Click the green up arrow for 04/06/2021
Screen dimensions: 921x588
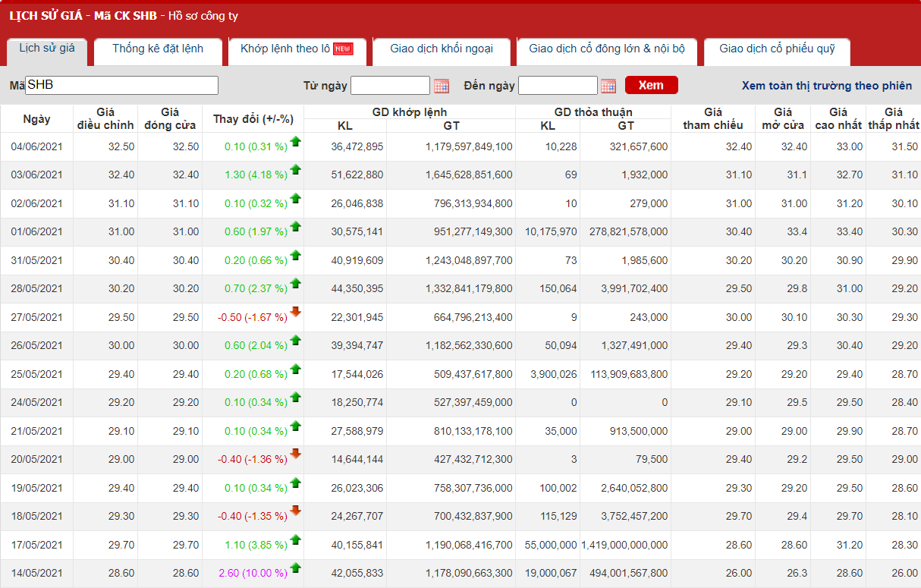click(x=296, y=141)
